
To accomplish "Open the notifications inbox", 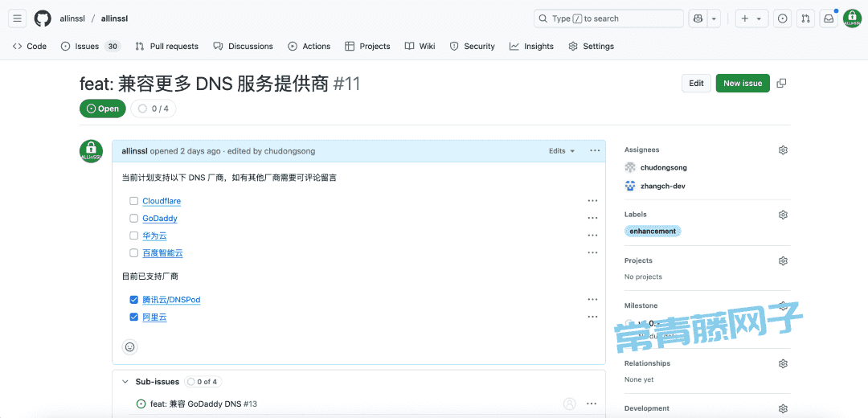I will (829, 18).
